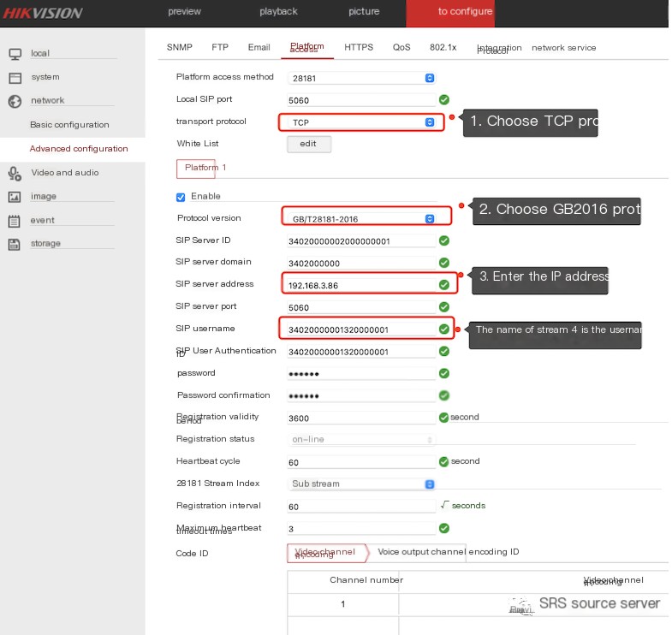The height and width of the screenshot is (635, 672).
Task: Click green check icon beside SIP Server ID
Action: coord(444,240)
